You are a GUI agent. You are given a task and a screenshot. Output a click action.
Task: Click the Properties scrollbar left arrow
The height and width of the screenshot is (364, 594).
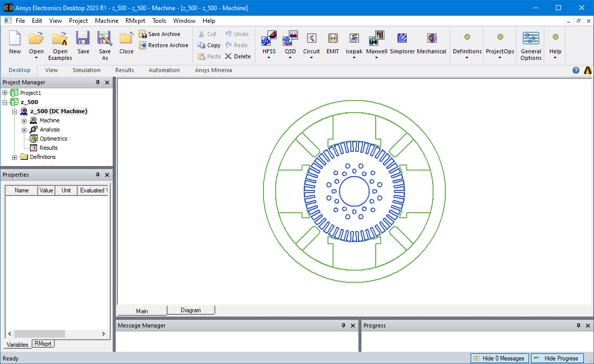click(10, 334)
